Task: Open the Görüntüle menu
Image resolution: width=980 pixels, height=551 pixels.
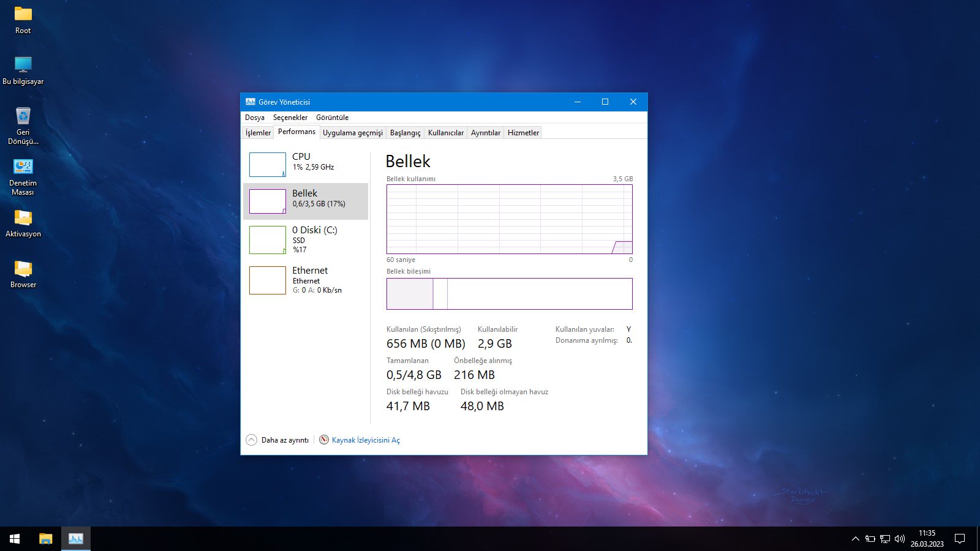Action: 332,118
